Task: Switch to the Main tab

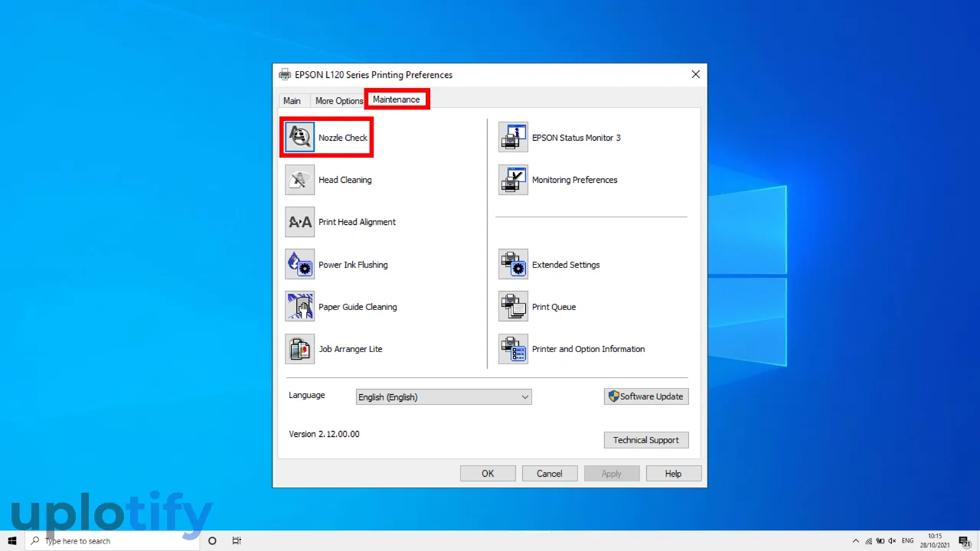Action: (x=292, y=101)
